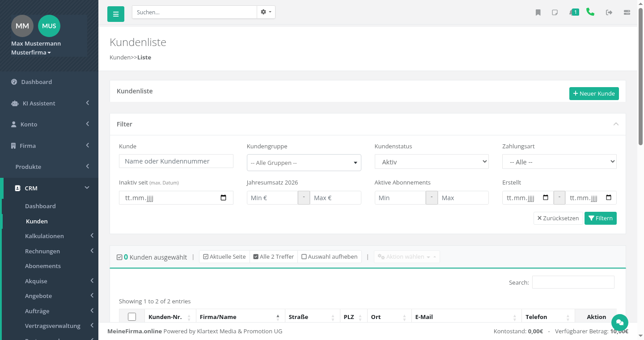644x340 pixels.
Task: Focus the top Suchen search box
Action: (195, 12)
